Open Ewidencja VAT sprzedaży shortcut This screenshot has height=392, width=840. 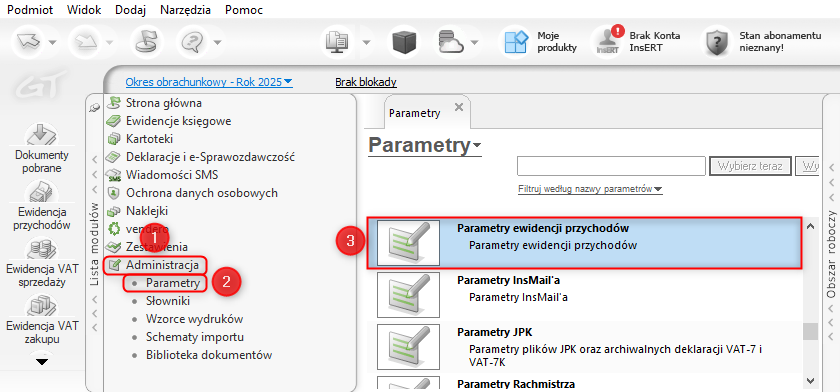pos(42,263)
